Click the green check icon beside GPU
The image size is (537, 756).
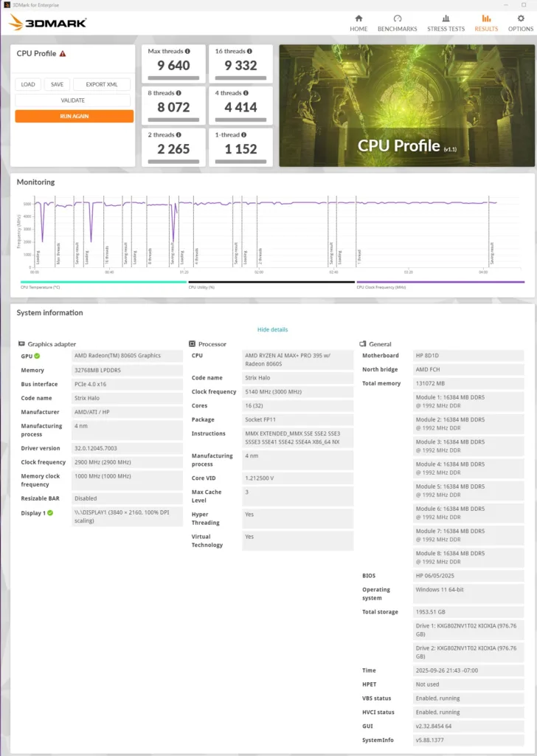pos(37,356)
